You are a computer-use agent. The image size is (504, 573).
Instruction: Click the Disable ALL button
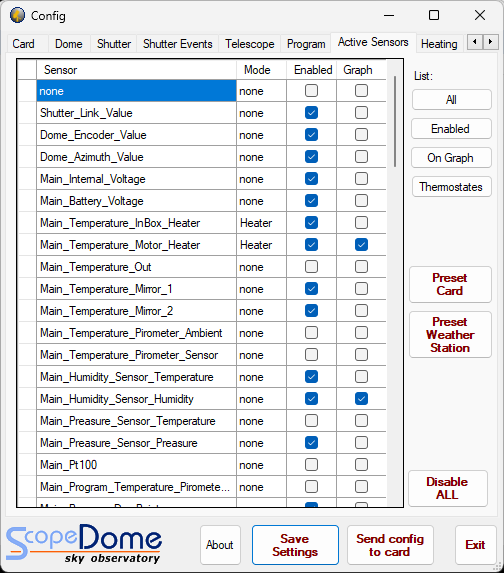[x=447, y=488]
